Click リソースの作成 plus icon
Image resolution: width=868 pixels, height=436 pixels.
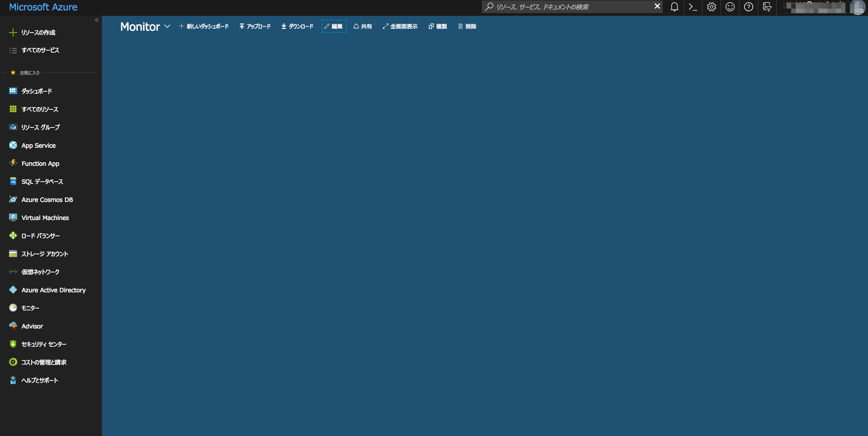coord(13,33)
